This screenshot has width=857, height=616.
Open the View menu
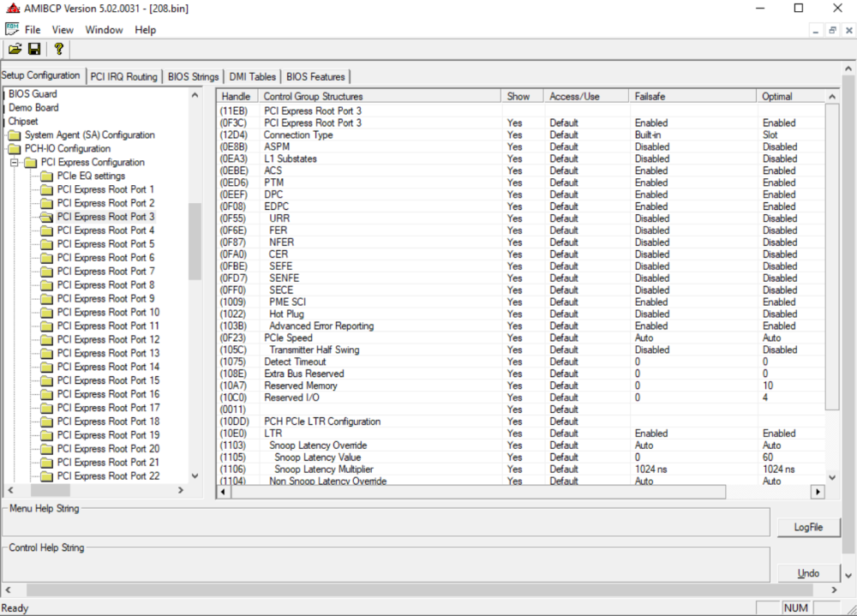(63, 29)
